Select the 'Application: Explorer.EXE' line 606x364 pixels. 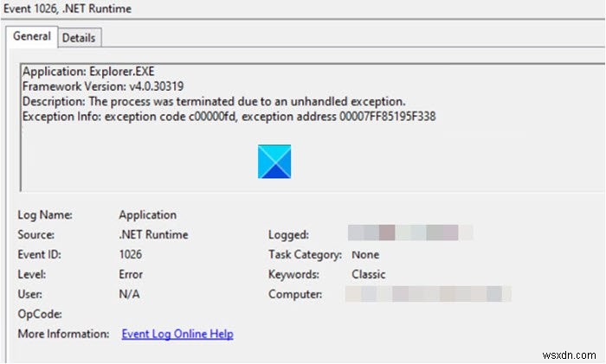pos(88,72)
